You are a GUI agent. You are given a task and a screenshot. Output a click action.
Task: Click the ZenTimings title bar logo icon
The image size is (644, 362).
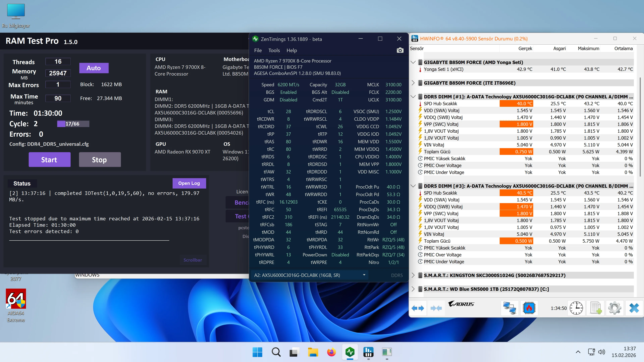pyautogui.click(x=255, y=39)
